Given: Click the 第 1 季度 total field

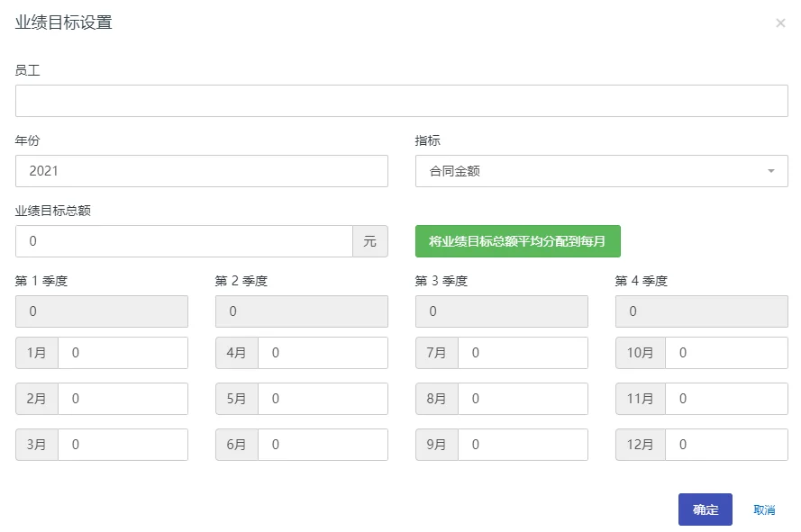Looking at the screenshot, I should click(102, 311).
